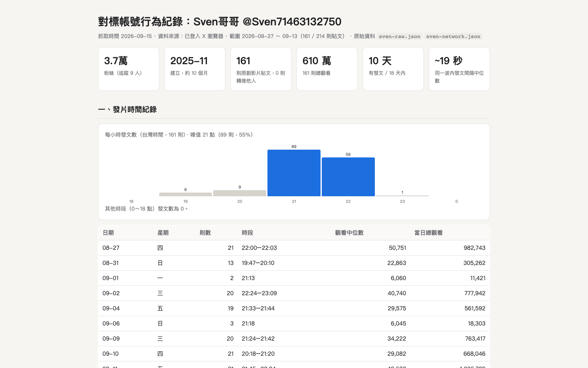Click the 19 o'clock bar with 6 posts
The width and height of the screenshot is (588, 368).
click(x=185, y=194)
